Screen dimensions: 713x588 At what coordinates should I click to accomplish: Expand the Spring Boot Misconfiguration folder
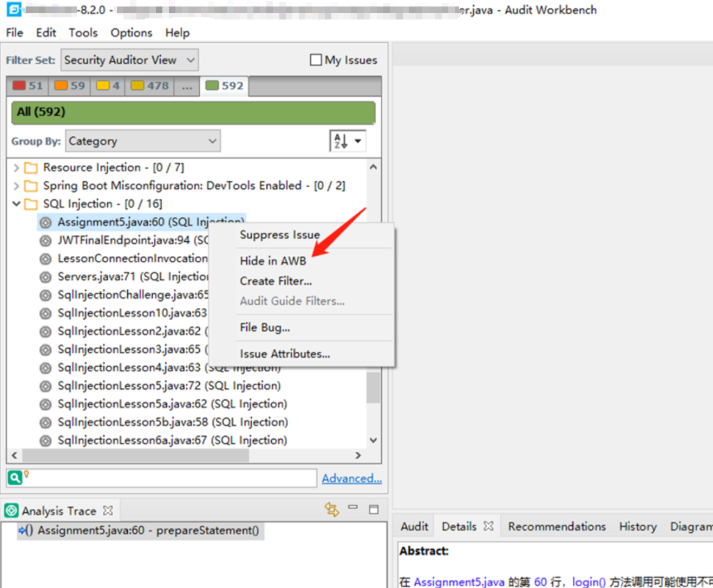tap(16, 186)
